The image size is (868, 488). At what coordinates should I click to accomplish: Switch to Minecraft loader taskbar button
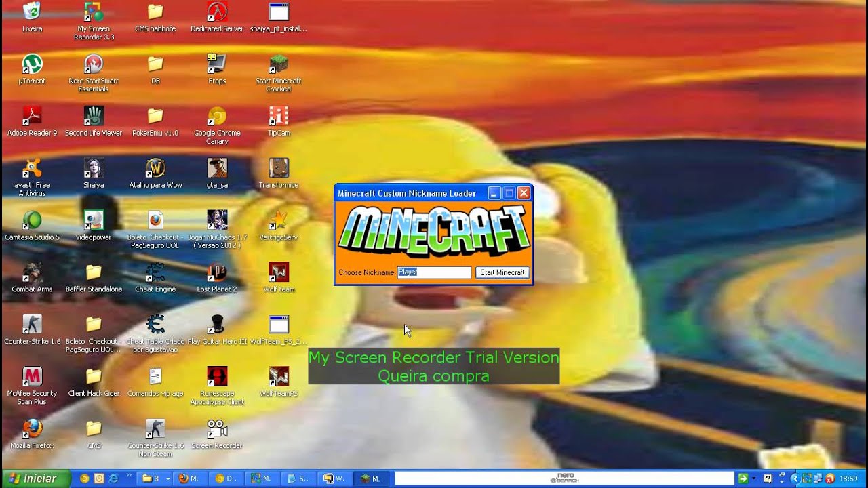click(x=372, y=479)
